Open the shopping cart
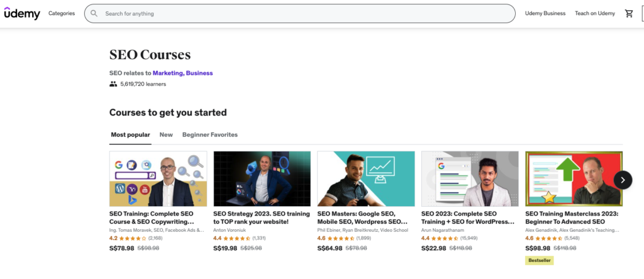The height and width of the screenshot is (279, 644). [629, 14]
